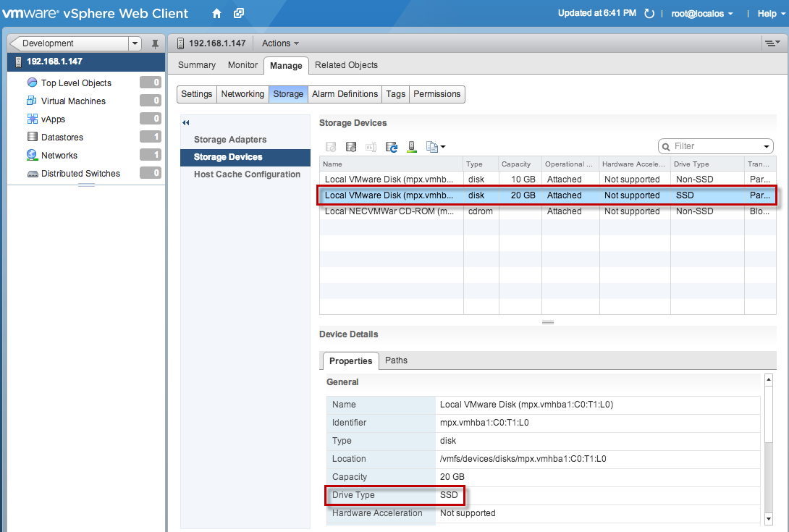Click identifier value mpx.vmhba1:C0:T1:L0
Screen dimensions: 789x532
point(484,423)
